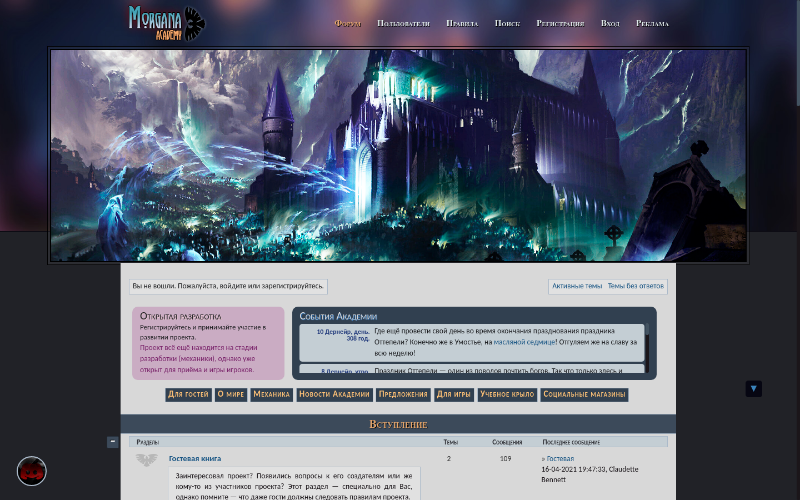Click the Morgana Academy logo
This screenshot has width=800, height=500.
coord(166,22)
